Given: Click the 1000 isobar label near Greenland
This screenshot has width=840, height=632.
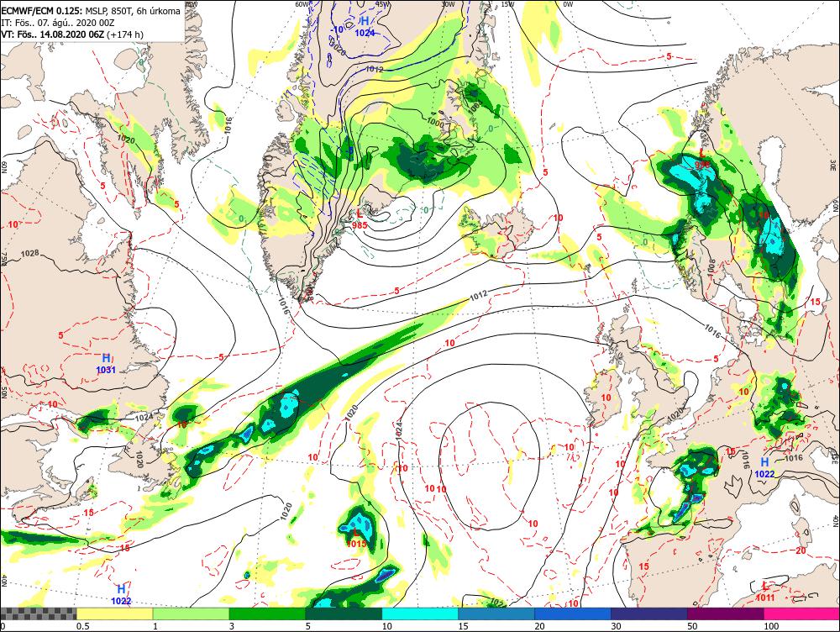Looking at the screenshot, I should [435, 122].
